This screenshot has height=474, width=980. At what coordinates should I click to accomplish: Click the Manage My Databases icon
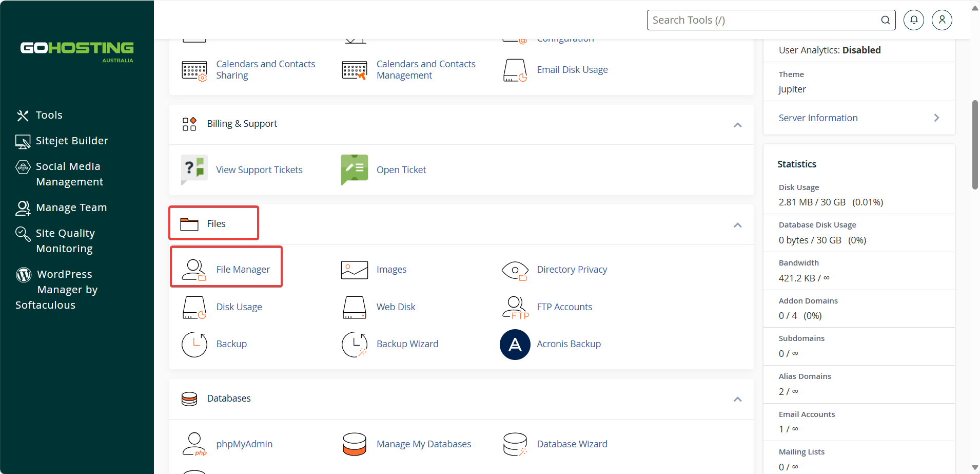coord(355,444)
